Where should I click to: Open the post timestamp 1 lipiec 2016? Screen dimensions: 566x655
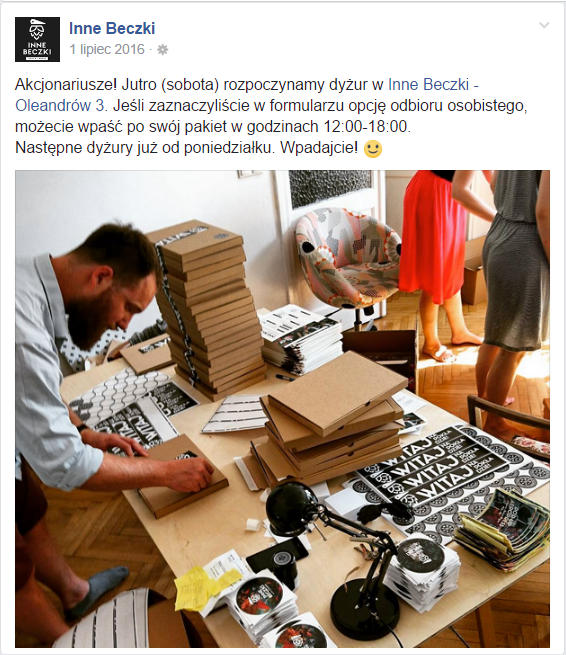point(107,49)
